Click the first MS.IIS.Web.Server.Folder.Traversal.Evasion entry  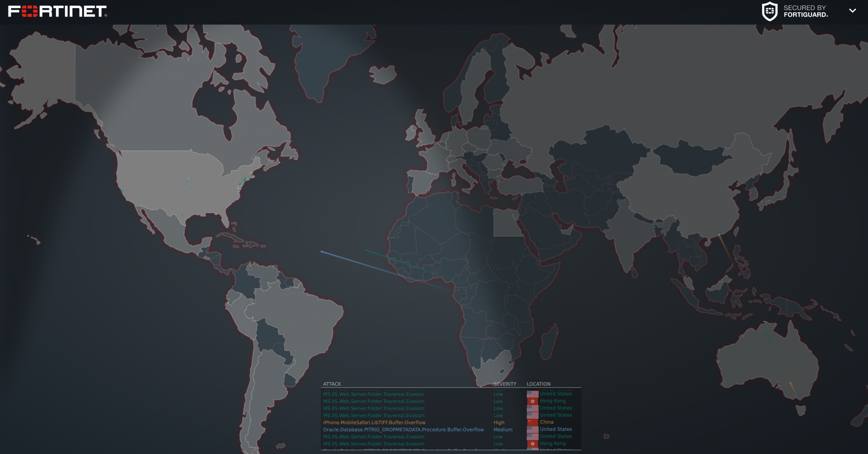click(x=373, y=394)
